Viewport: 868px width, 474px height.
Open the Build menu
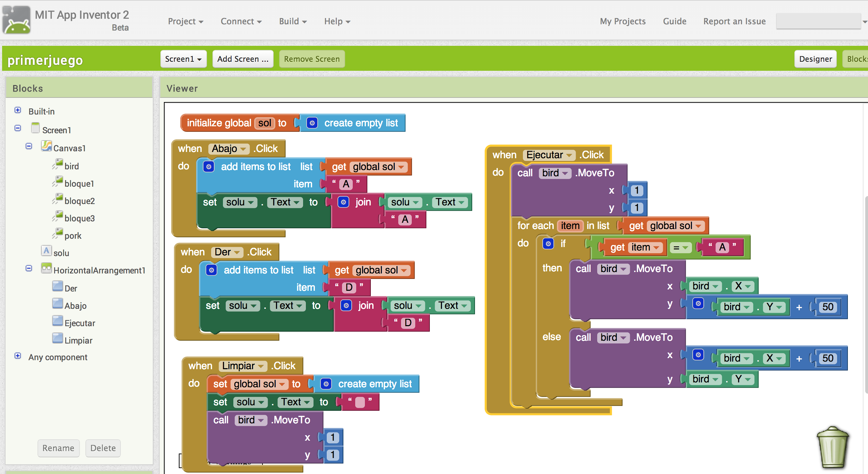pyautogui.click(x=291, y=21)
